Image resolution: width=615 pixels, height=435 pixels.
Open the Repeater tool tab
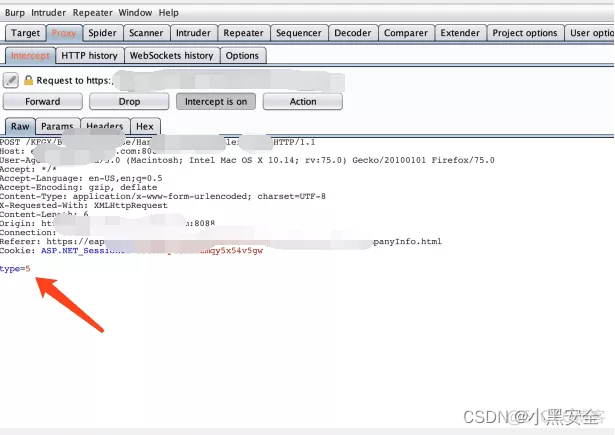tap(244, 33)
